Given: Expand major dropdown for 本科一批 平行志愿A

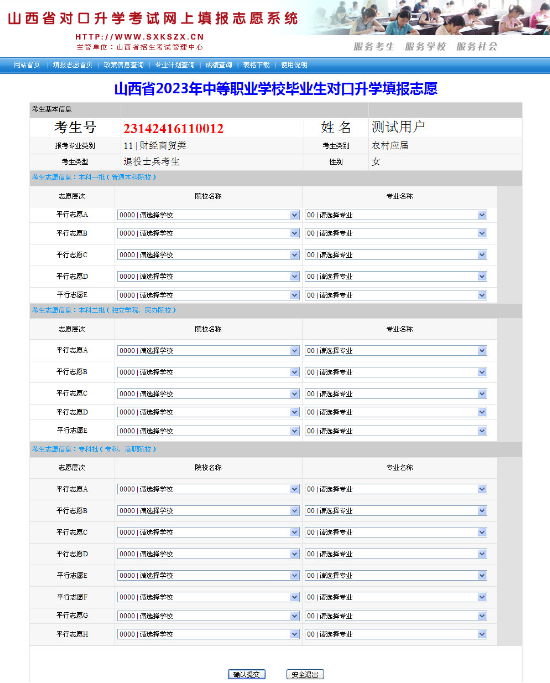Looking at the screenshot, I should click(395, 215).
